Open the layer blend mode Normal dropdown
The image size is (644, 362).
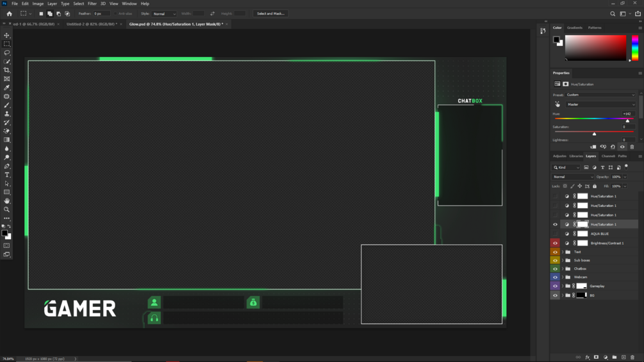[572, 177]
